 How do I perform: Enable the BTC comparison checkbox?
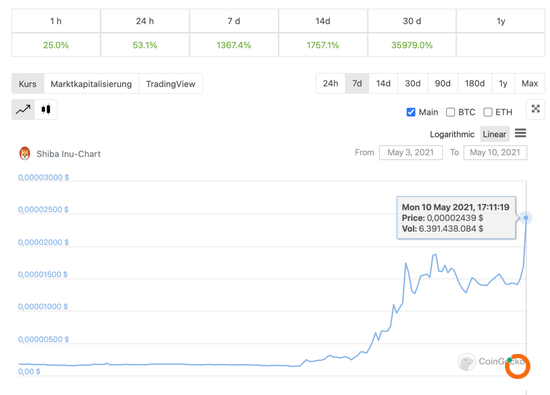tap(450, 112)
